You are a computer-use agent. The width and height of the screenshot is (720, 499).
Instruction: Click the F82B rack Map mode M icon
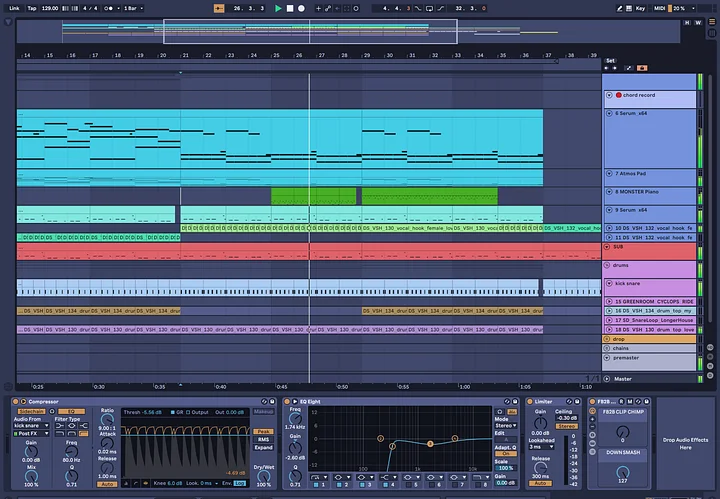click(630, 402)
